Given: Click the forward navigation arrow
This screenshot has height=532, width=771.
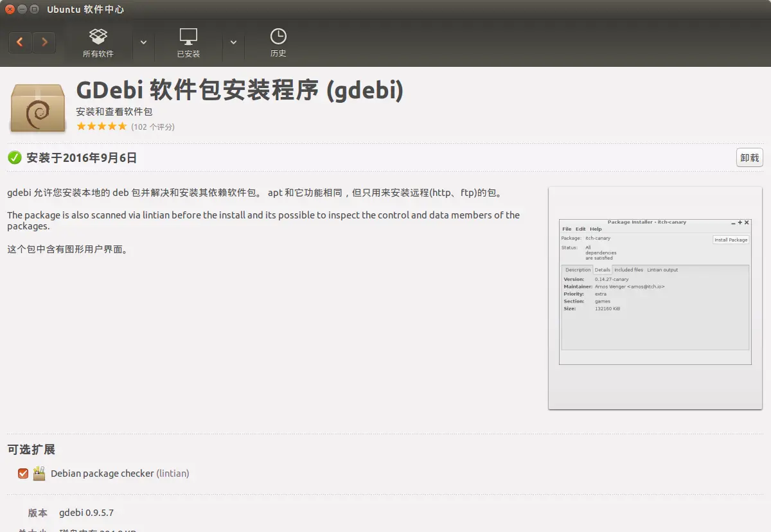Looking at the screenshot, I should point(44,42).
